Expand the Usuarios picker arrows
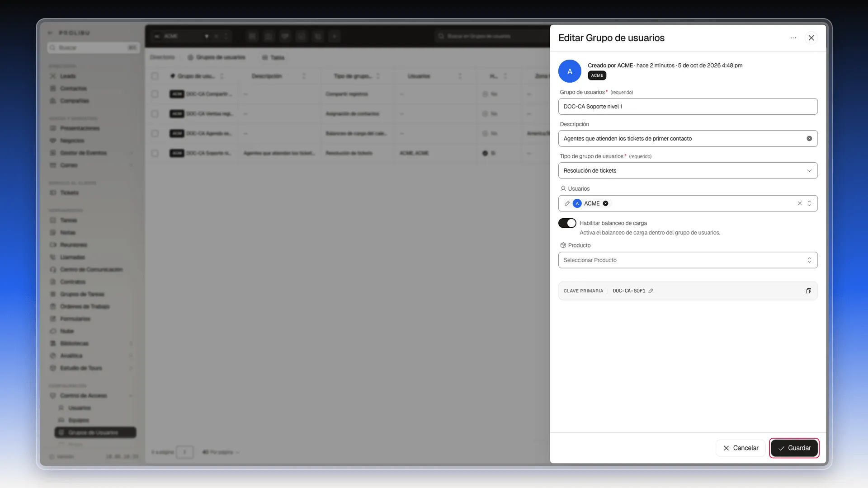The height and width of the screenshot is (488, 868). click(x=809, y=203)
